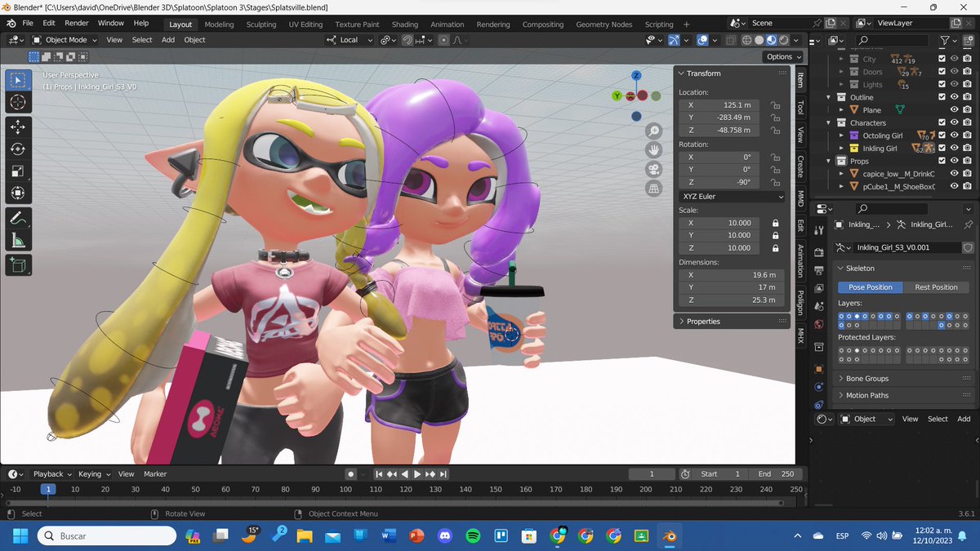Exclude the City collection via checkbox

942,59
